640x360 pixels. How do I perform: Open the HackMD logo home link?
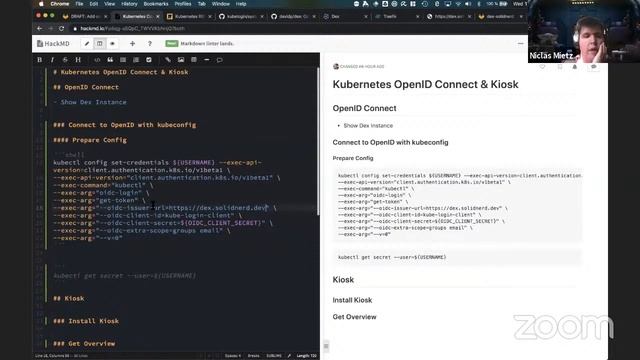click(x=53, y=44)
